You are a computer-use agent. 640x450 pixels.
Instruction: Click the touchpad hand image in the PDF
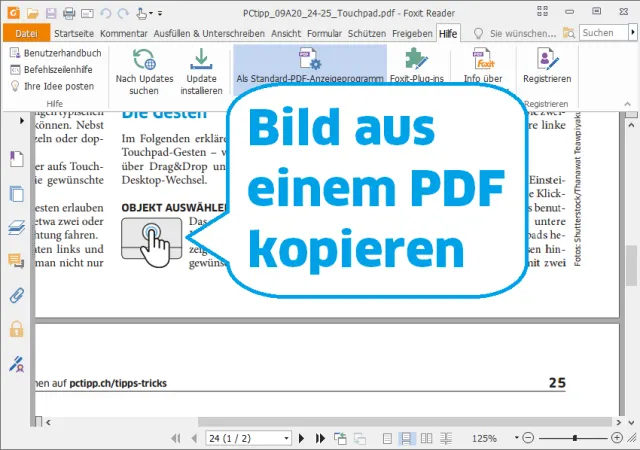pyautogui.click(x=151, y=242)
